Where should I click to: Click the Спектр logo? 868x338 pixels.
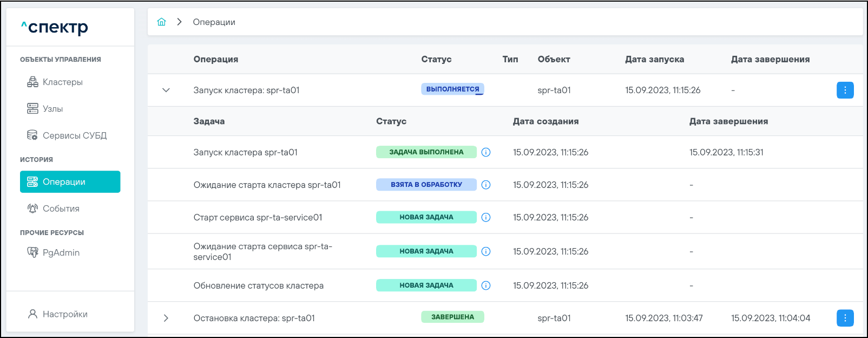tap(55, 27)
